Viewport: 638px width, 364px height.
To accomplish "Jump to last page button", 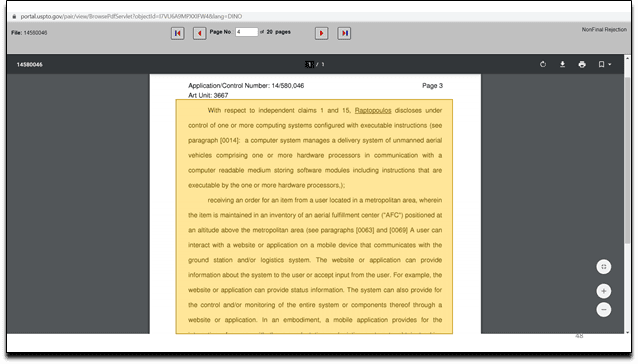I will 344,33.
